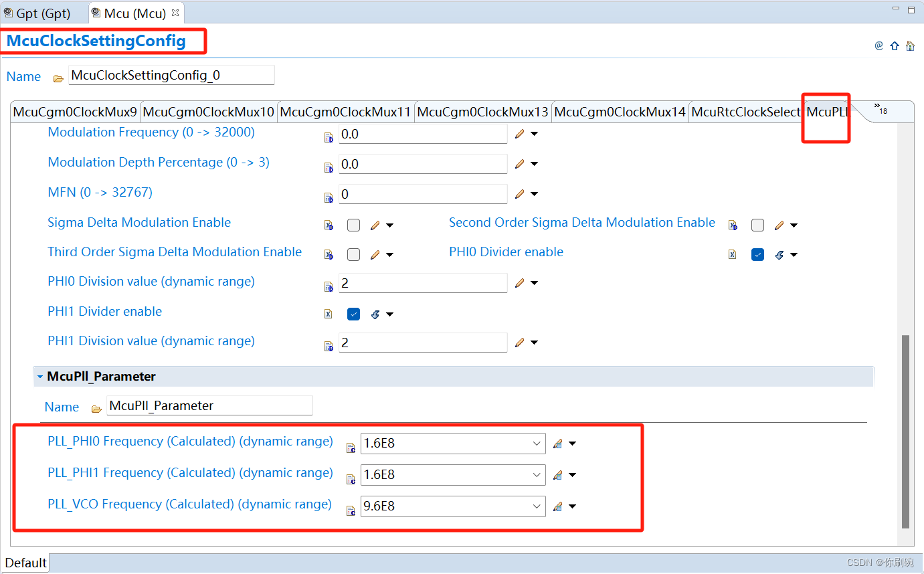
Task: Click the Modulation Depth Percentage input field
Action: (x=423, y=164)
